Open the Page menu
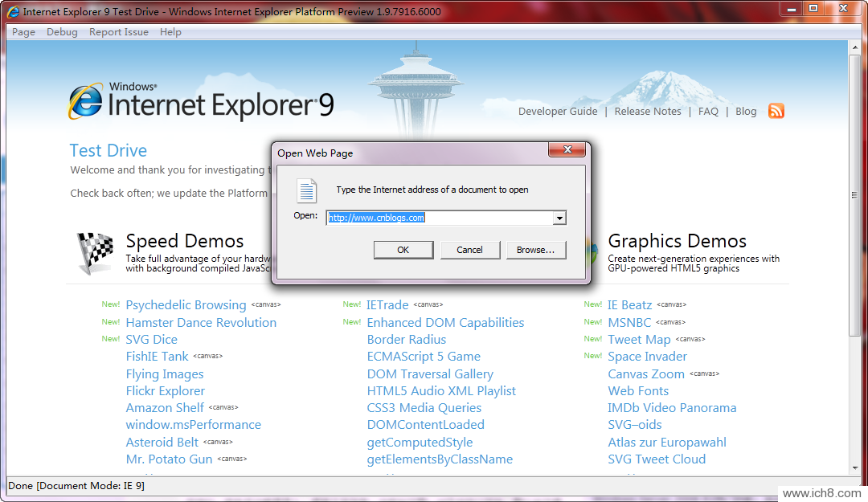This screenshot has height=502, width=868. [24, 32]
